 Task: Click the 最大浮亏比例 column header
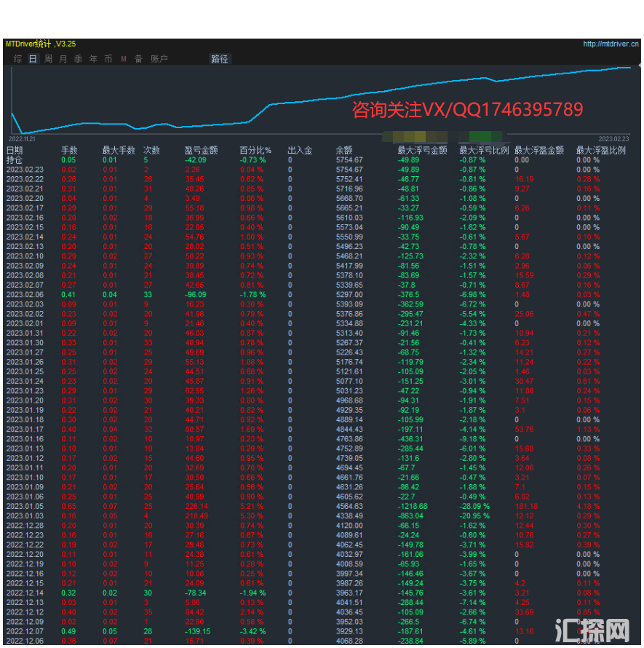pyautogui.click(x=484, y=151)
